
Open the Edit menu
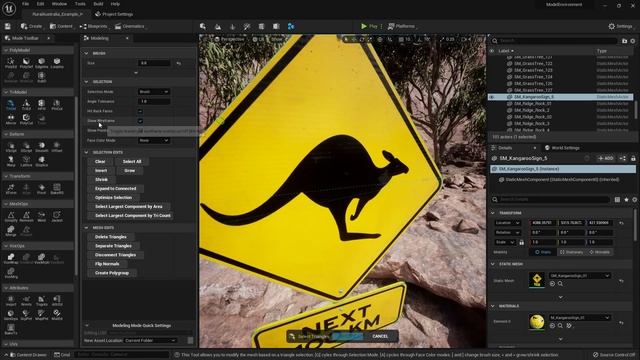tap(40, 4)
